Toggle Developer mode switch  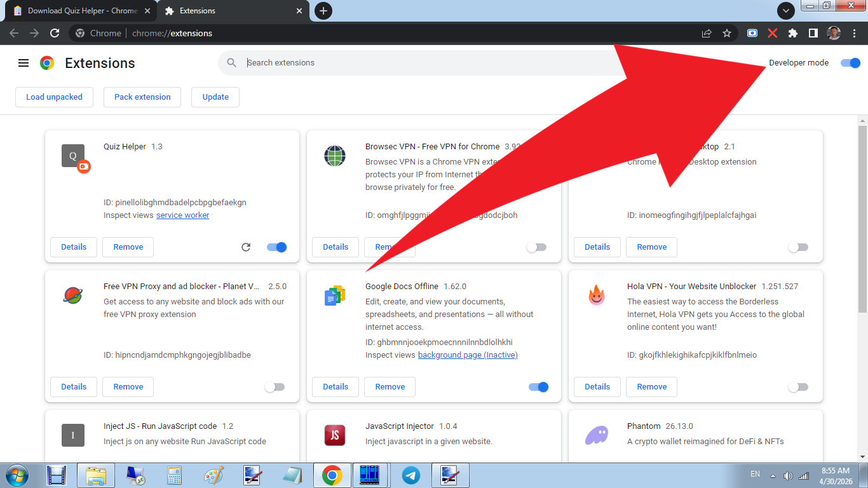click(850, 63)
